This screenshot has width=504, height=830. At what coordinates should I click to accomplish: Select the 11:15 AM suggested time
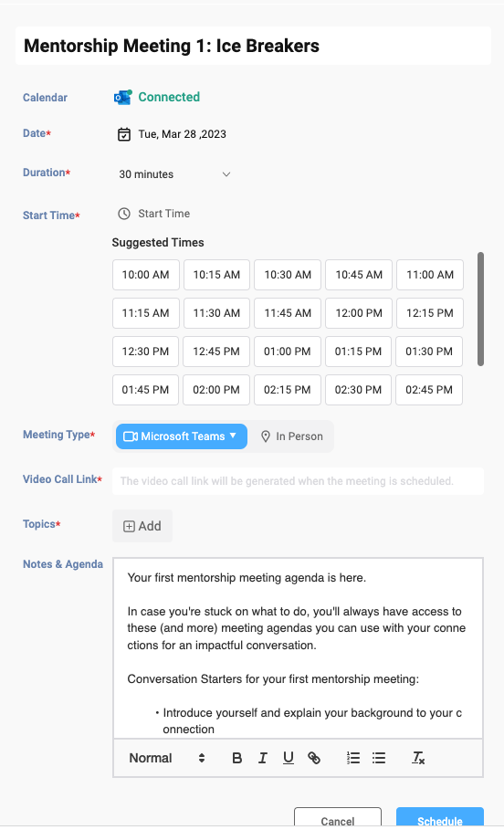145,313
